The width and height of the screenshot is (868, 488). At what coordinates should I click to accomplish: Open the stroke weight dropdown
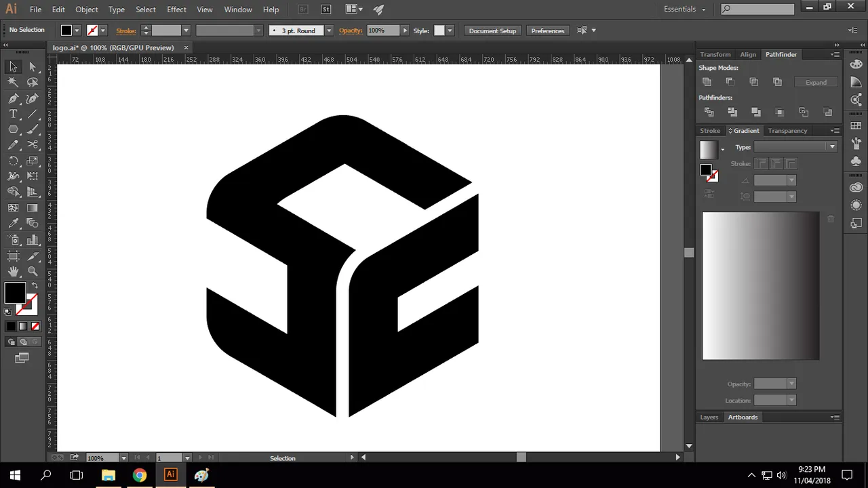186,30
